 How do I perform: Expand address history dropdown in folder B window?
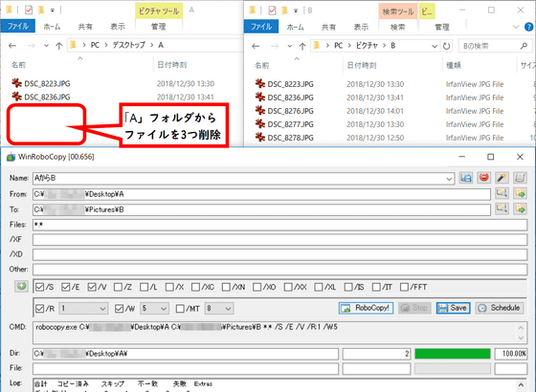coord(435,46)
